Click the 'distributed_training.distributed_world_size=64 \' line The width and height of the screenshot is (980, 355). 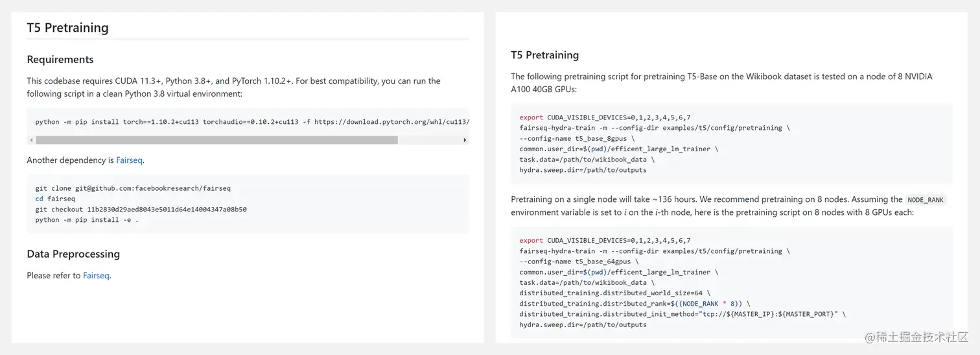point(614,293)
